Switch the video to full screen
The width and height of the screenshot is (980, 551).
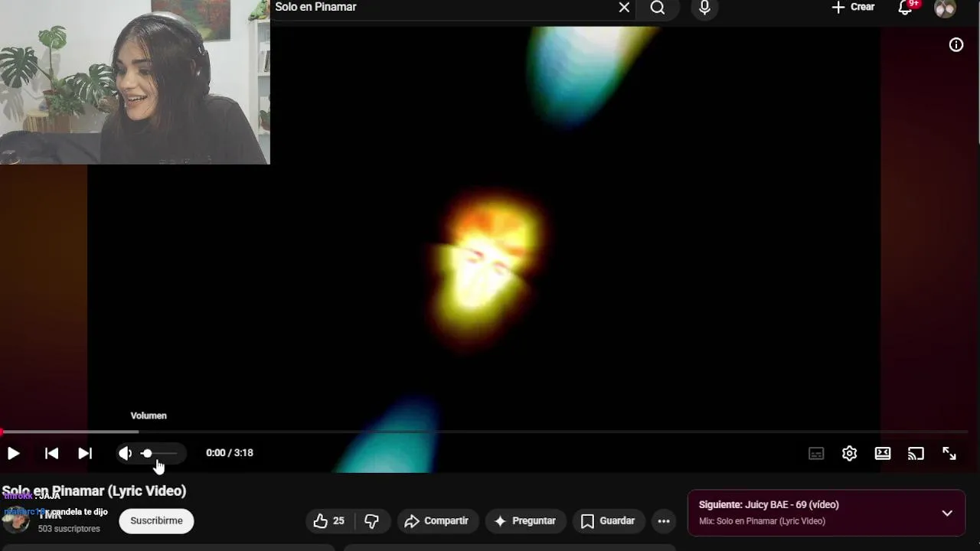coord(949,453)
